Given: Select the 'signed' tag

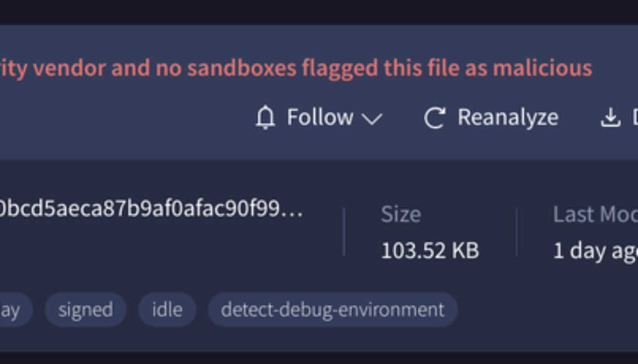Looking at the screenshot, I should [85, 309].
